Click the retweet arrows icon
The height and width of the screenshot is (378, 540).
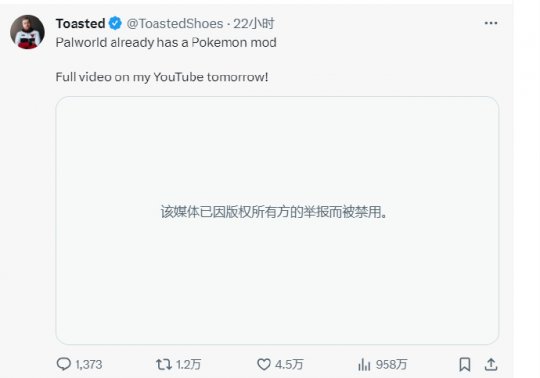coord(164,364)
